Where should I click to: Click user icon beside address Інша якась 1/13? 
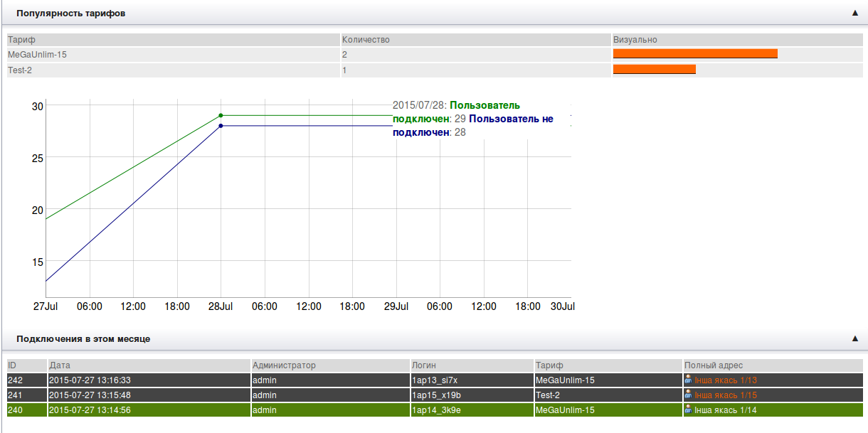(x=688, y=380)
